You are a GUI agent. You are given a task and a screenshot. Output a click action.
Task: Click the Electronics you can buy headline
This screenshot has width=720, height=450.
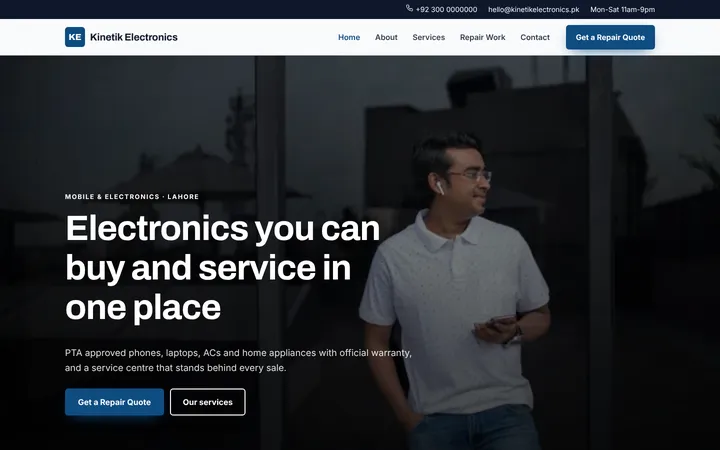[x=223, y=268]
